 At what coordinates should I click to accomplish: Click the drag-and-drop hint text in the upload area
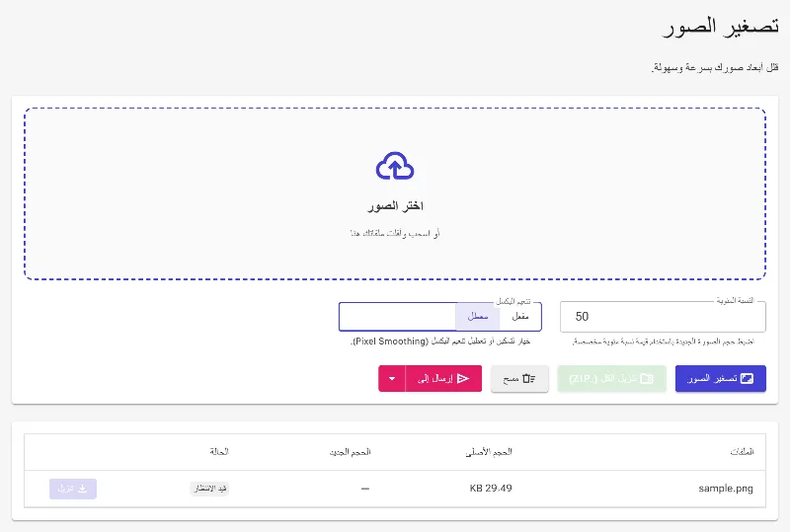pyautogui.click(x=395, y=233)
